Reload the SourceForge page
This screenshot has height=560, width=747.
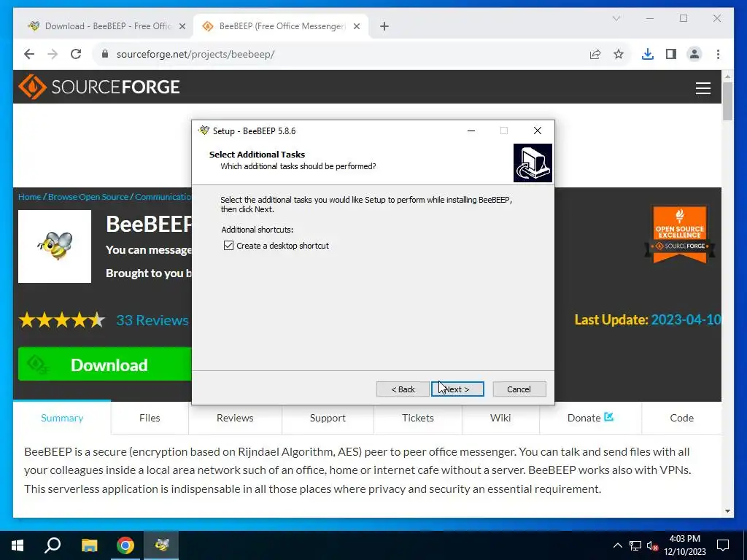tap(76, 54)
